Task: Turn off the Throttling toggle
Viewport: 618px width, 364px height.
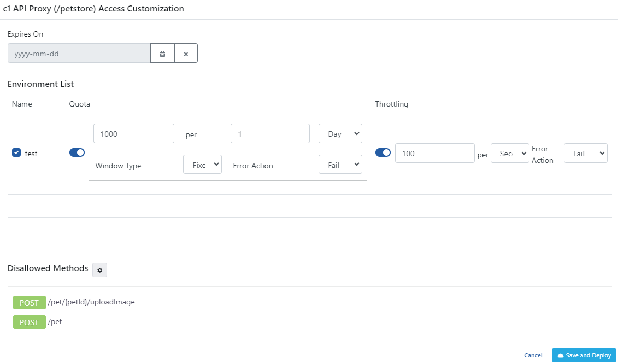Action: 382,153
